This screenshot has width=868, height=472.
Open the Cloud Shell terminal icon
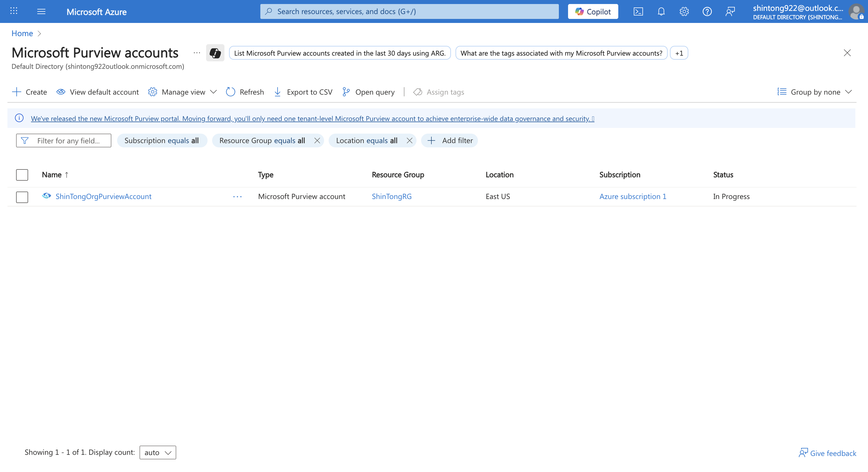tap(638, 11)
